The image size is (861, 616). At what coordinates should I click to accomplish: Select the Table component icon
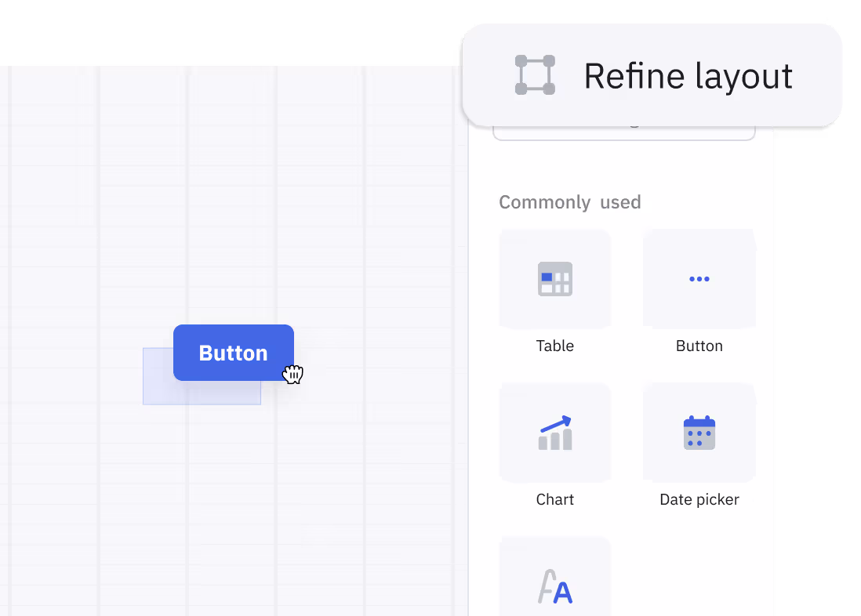[x=555, y=278]
